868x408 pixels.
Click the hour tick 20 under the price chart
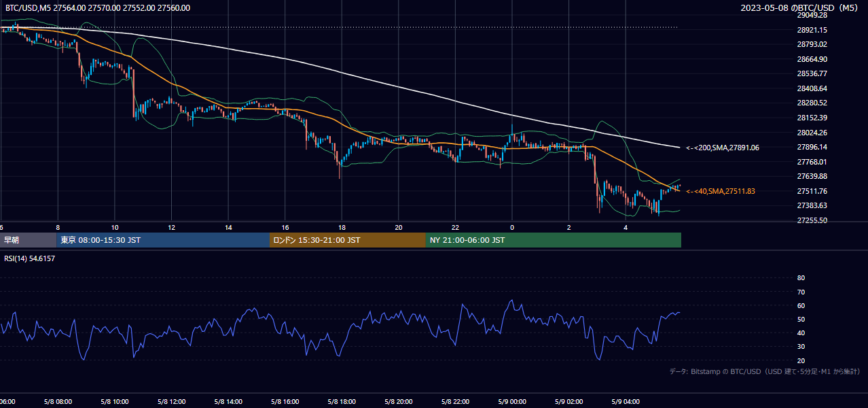399,227
